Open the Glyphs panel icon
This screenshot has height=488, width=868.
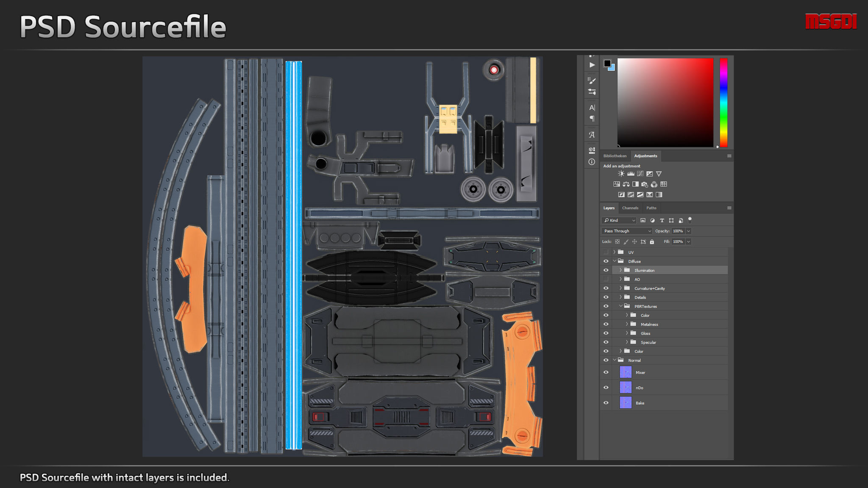[592, 135]
